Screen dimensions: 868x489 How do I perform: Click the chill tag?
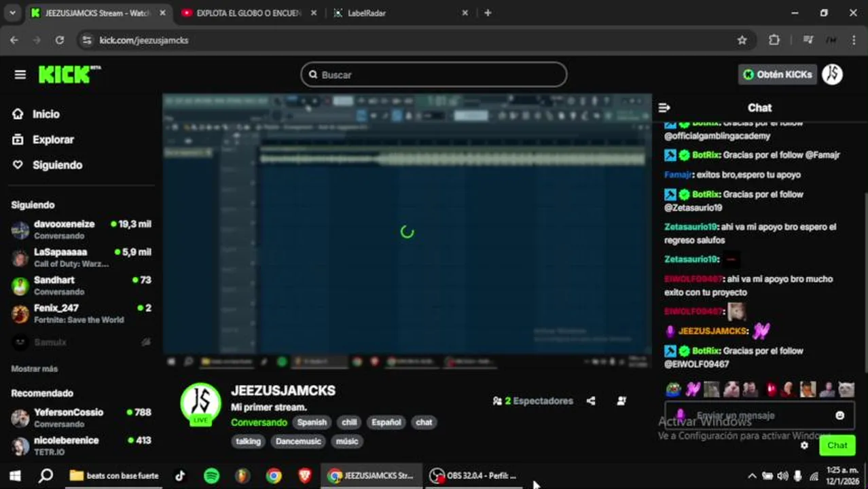point(349,422)
